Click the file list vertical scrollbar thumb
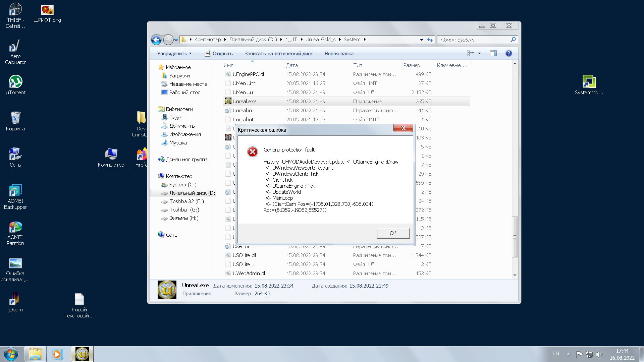The image size is (644, 362). (515, 237)
